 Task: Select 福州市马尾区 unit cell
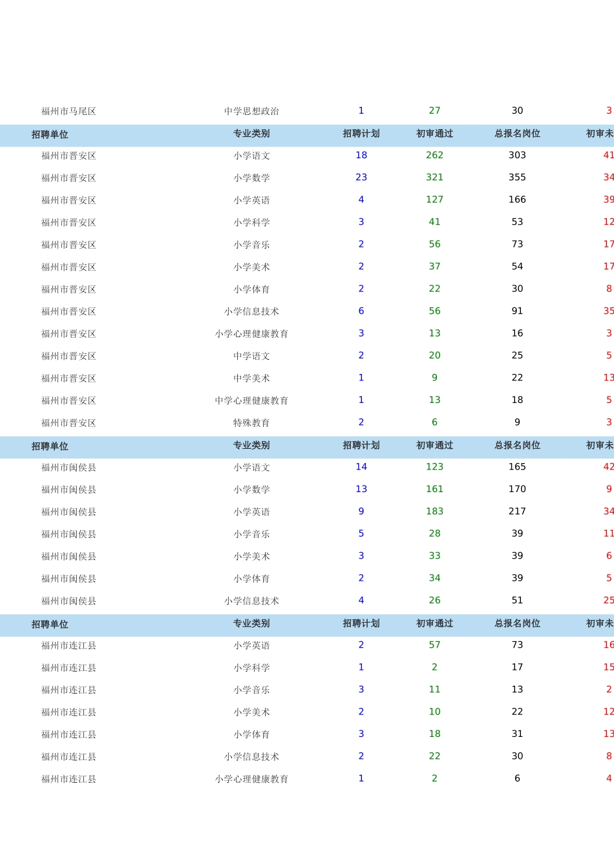click(69, 111)
